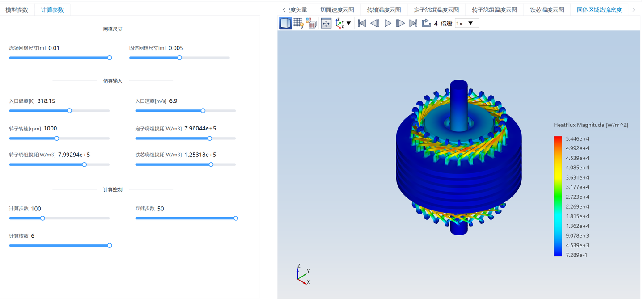Click the HeatFlux Magnitude color bar
The image size is (644, 302).
coord(558,196)
